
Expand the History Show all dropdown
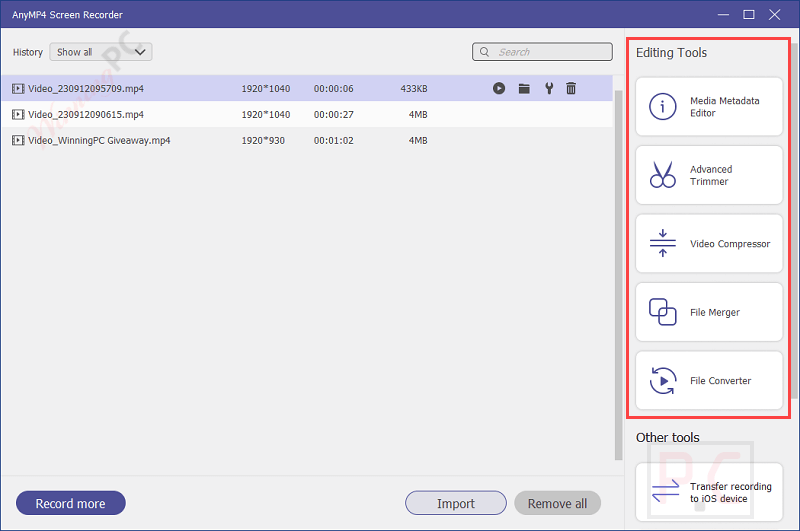tap(101, 52)
